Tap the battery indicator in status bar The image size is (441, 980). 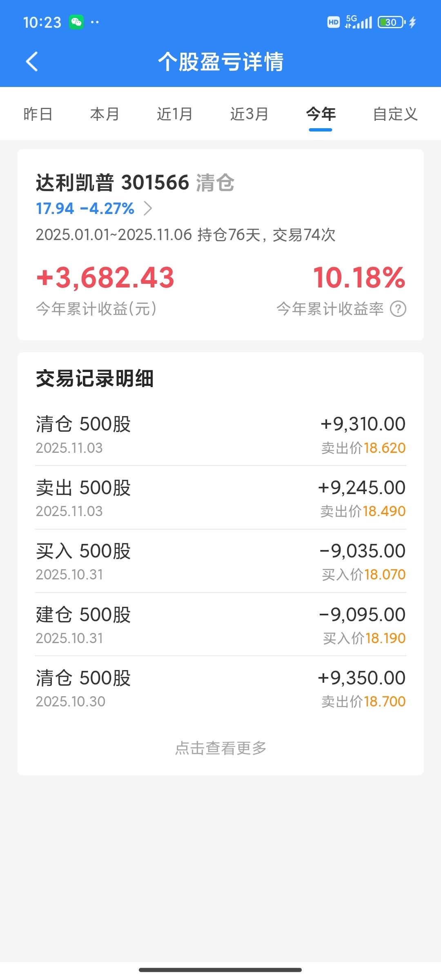(392, 22)
